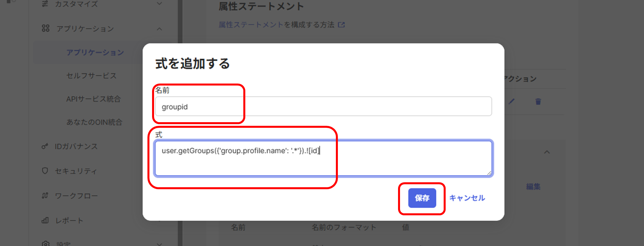
Task: Click the pencil edit icon in actions column
Action: [511, 101]
